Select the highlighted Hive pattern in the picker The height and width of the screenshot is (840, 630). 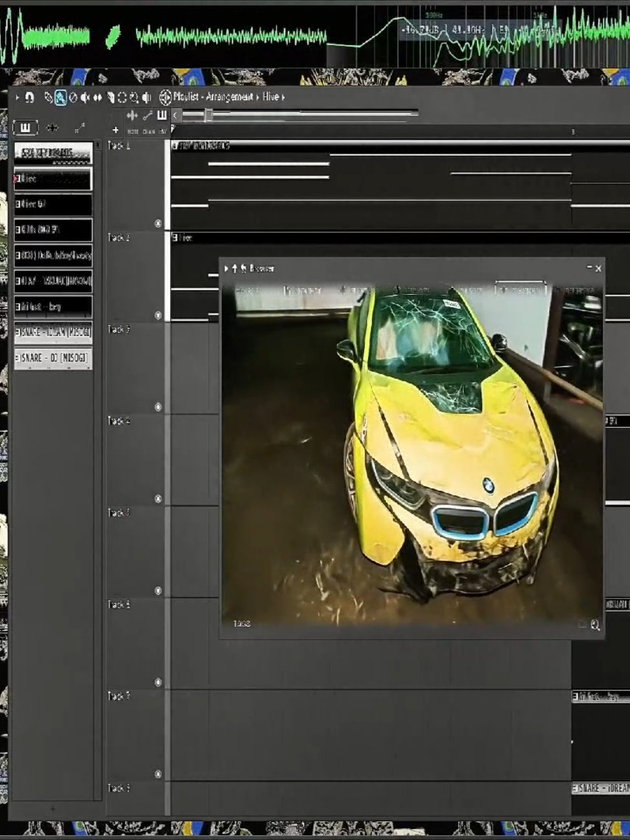(53, 179)
